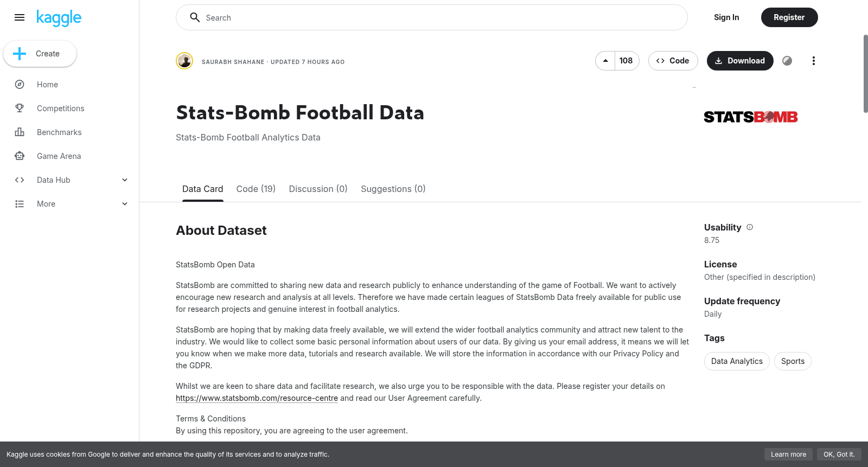Expand the Data Hub chevron
The width and height of the screenshot is (868, 467).
pos(125,180)
